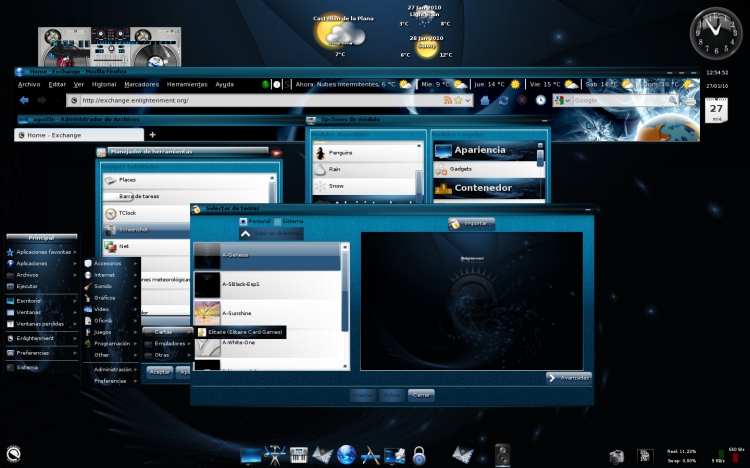Image resolution: width=750 pixels, height=468 pixels.
Task: Open the Herramientas menu
Action: click(x=187, y=84)
